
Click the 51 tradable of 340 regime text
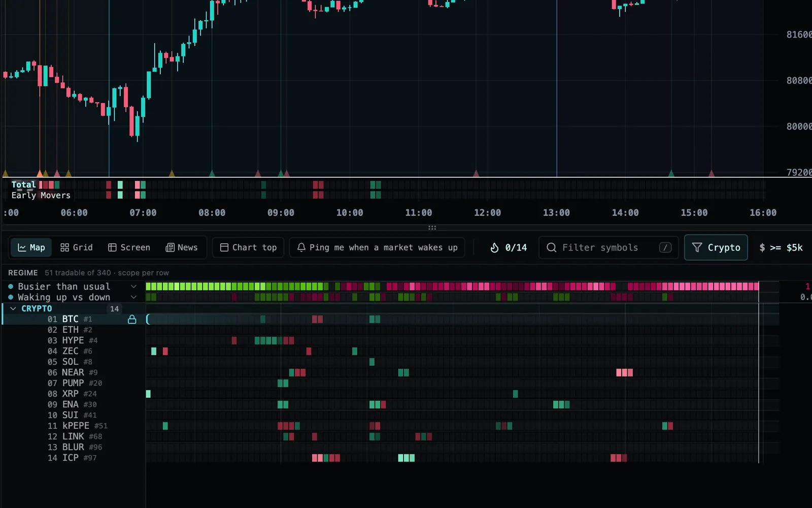pos(107,273)
